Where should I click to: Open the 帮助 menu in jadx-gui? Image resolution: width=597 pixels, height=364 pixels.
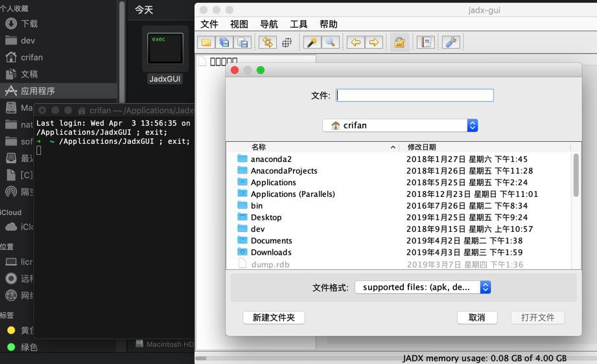tap(329, 25)
